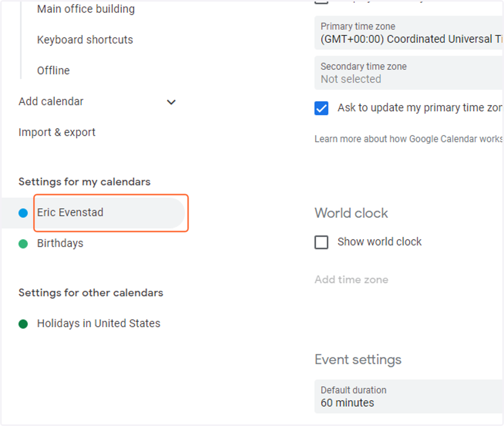Click the blue dot beside Eric Evenstad
The width and height of the screenshot is (504, 426).
coord(23,213)
